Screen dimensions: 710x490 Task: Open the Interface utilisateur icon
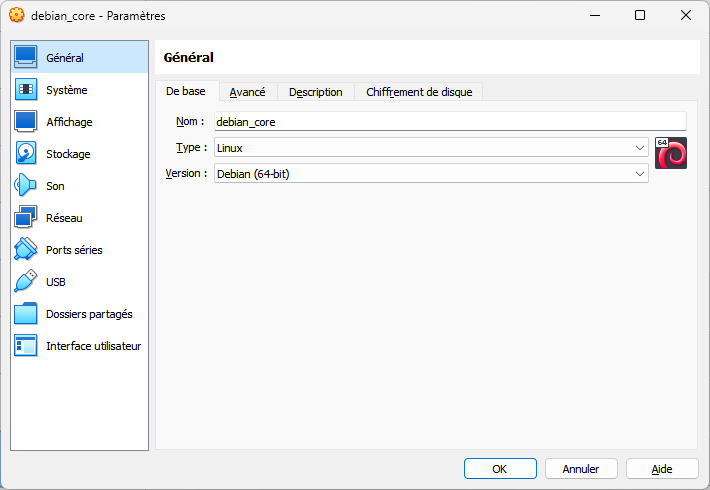coord(26,346)
